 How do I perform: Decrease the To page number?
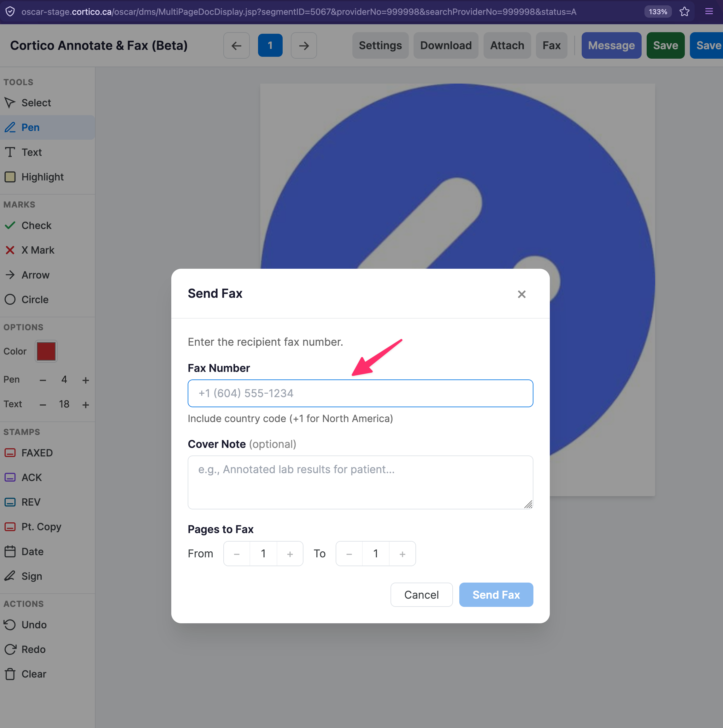tap(349, 554)
